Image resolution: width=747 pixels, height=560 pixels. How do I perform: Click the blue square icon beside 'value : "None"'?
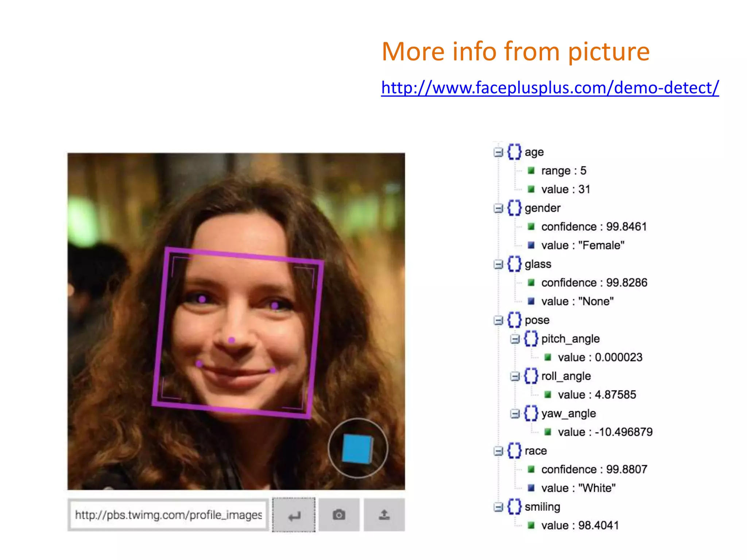tap(531, 302)
